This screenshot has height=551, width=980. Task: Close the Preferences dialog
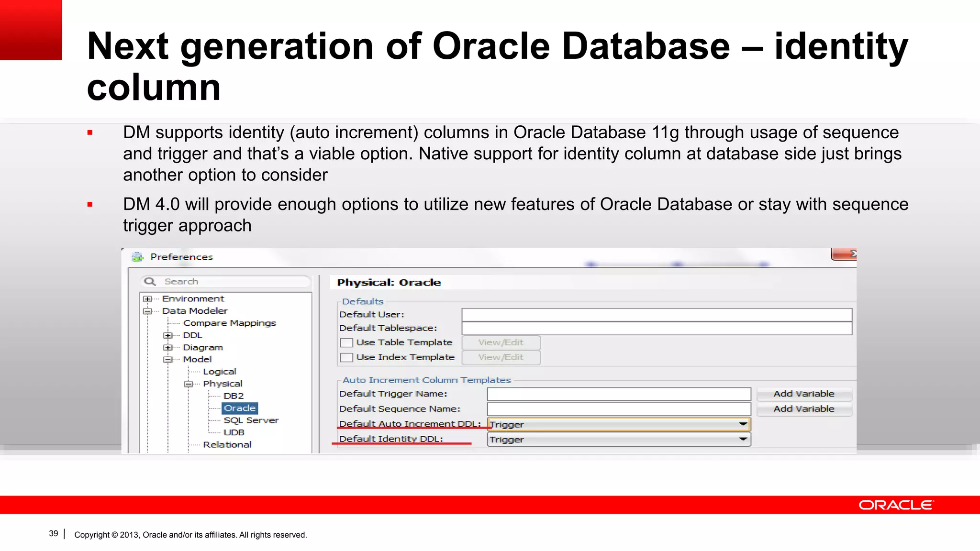(844, 254)
